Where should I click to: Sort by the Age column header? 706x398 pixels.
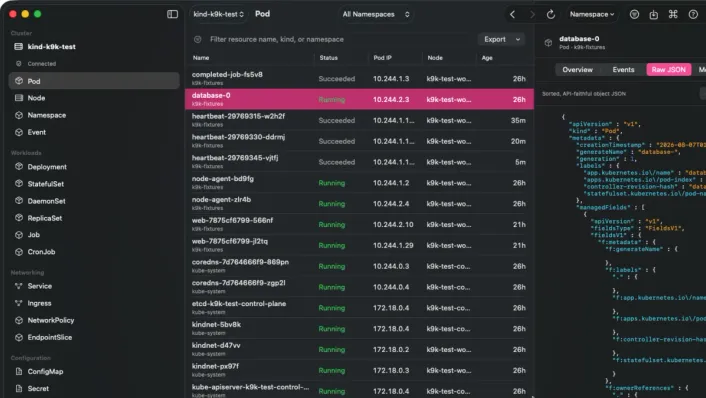click(487, 58)
